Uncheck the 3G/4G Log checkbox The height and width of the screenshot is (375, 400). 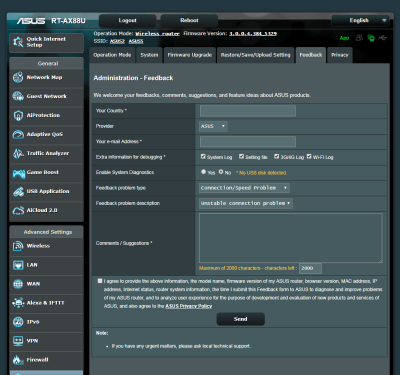pyautogui.click(x=276, y=156)
